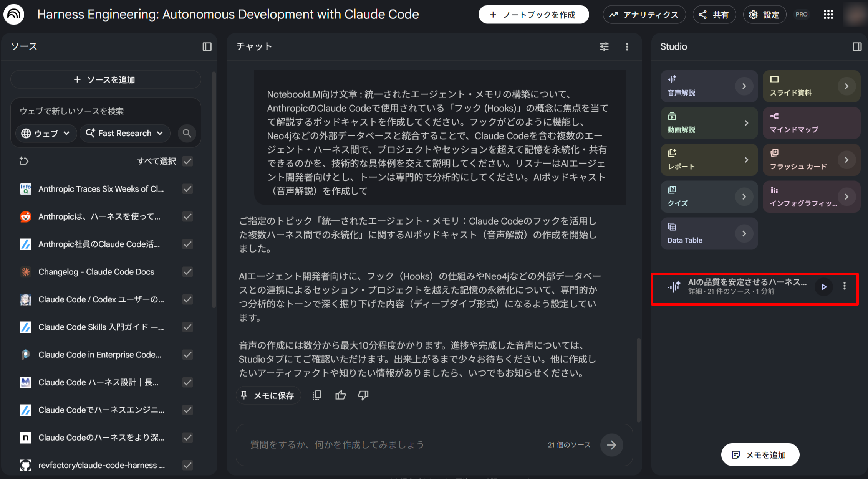Screen dimensions: 868x479
Task: Click the マインドマップ tile icon
Action: (x=774, y=116)
